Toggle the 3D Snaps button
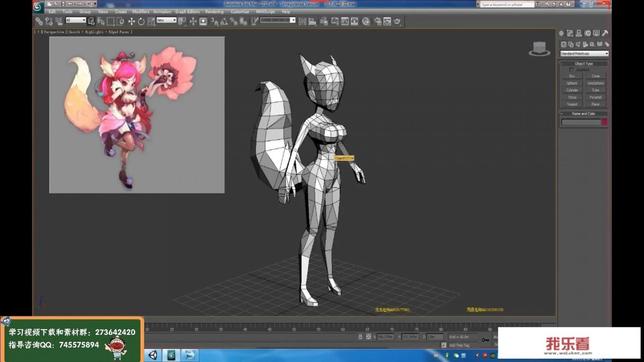Viewport: 644px width, 362px height. 214,22
